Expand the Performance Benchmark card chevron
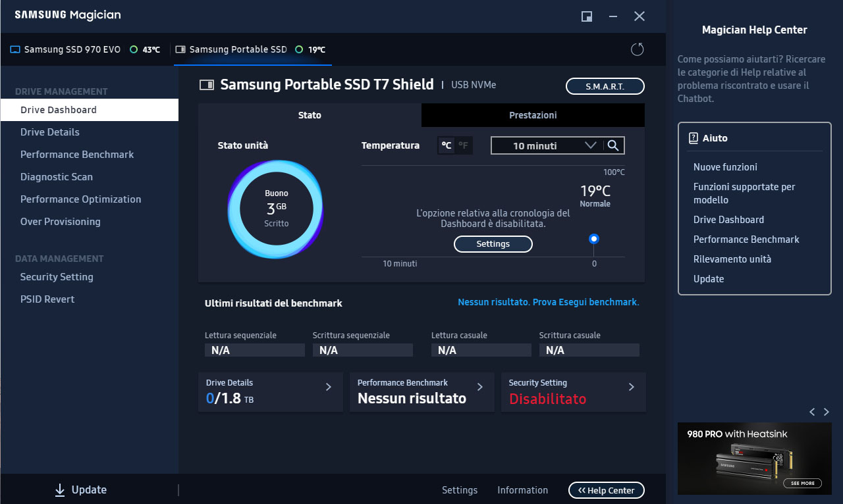Viewport: 843px width, 504px height. point(480,387)
